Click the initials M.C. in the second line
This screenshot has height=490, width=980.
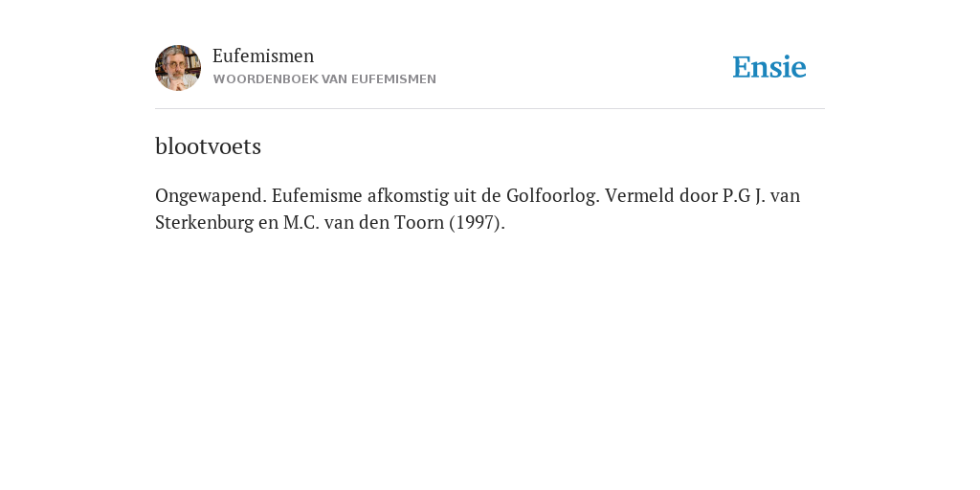301,222
